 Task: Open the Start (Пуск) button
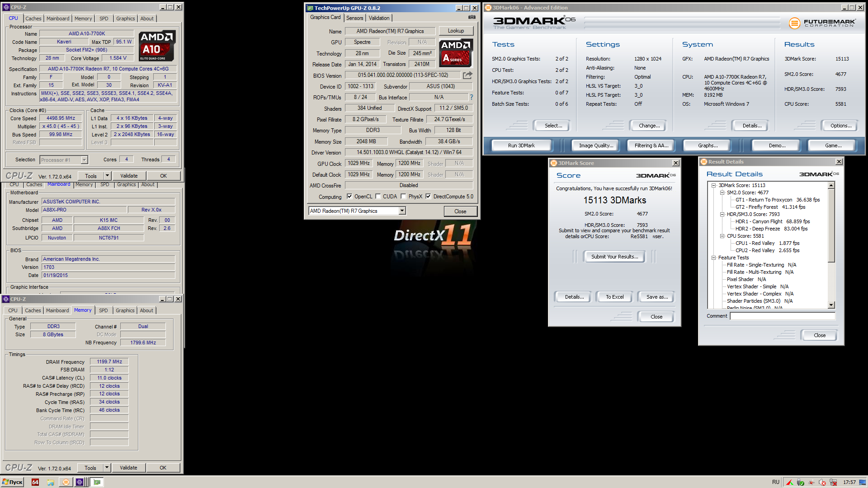click(12, 482)
